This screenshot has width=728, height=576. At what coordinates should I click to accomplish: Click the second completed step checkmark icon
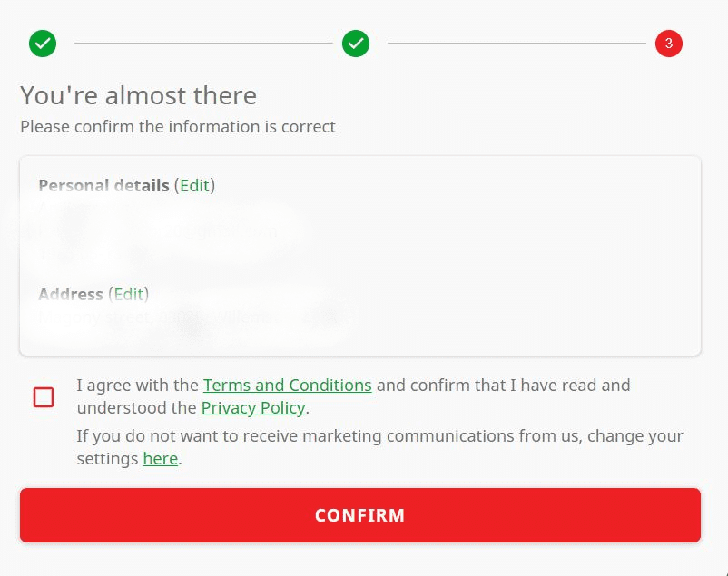point(356,44)
